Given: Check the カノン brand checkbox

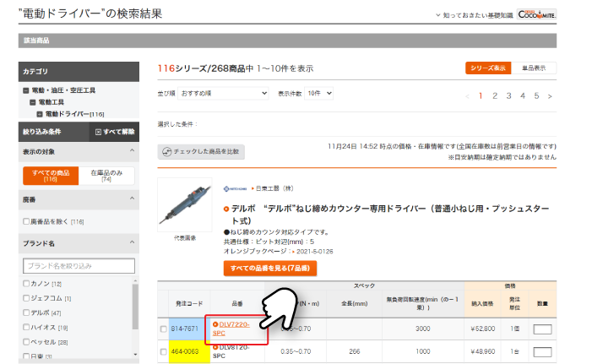Looking at the screenshot, I should point(26,283).
